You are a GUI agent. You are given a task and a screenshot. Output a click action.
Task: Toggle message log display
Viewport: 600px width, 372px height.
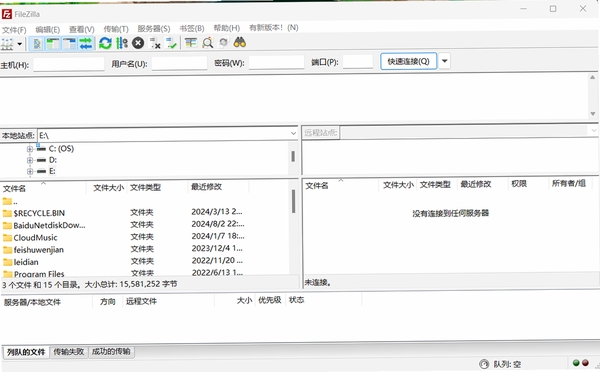click(x=37, y=43)
